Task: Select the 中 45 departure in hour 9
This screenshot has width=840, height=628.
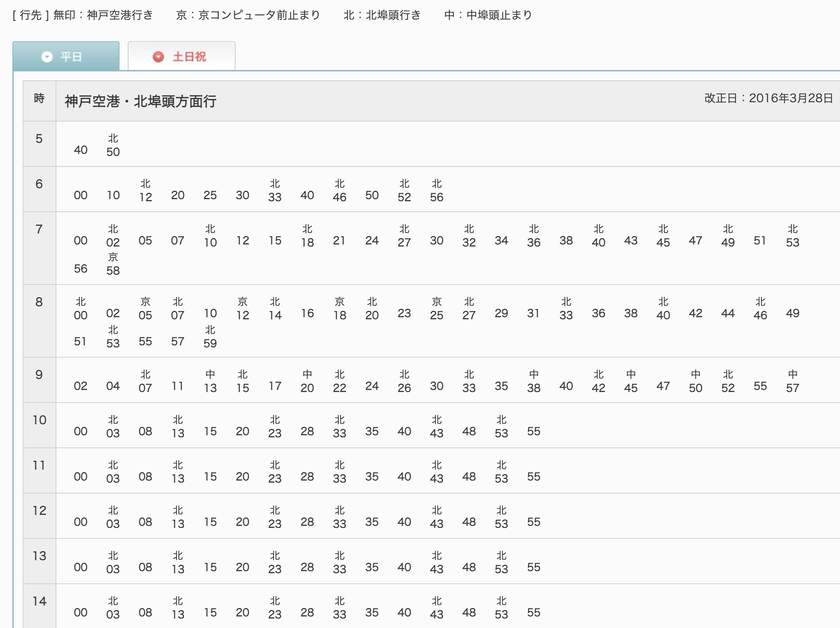Action: tap(631, 381)
